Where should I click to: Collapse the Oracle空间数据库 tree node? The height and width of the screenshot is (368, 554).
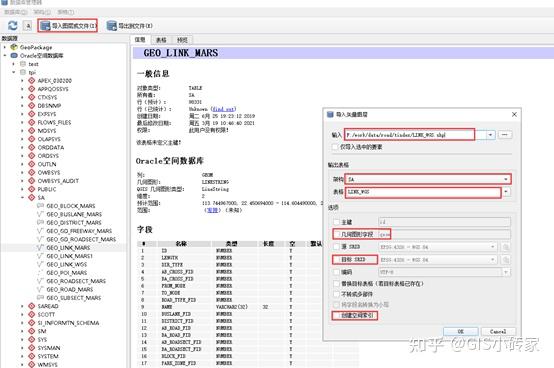click(x=5, y=55)
